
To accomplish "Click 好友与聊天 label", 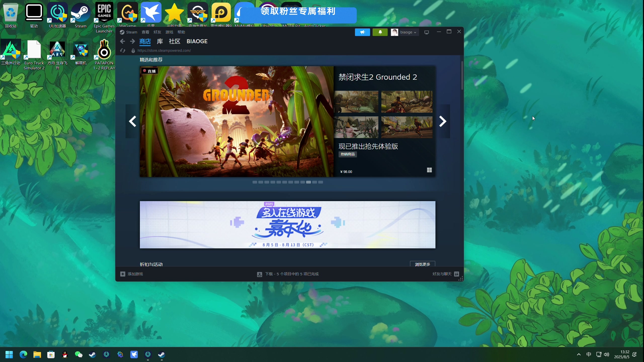I will [442, 274].
